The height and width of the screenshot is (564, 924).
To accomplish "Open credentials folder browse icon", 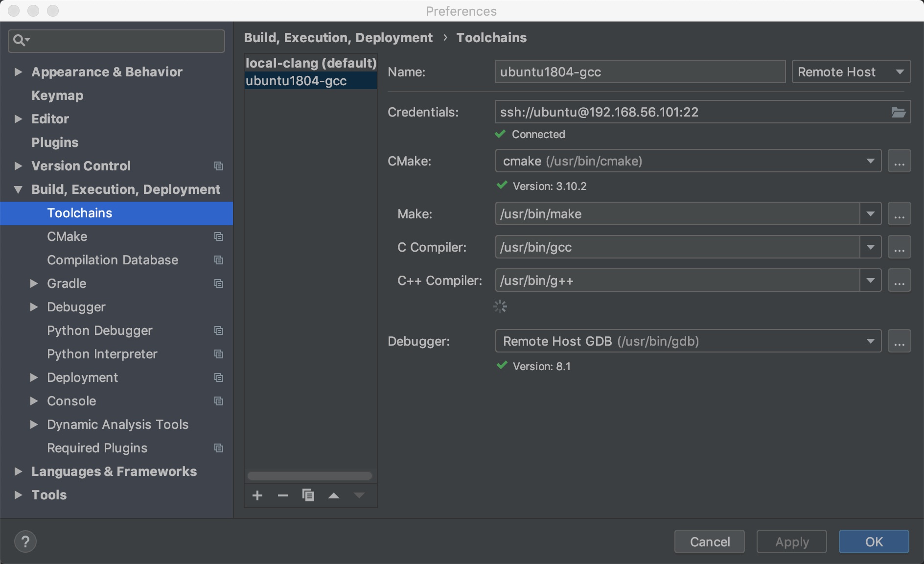I will click(x=898, y=112).
